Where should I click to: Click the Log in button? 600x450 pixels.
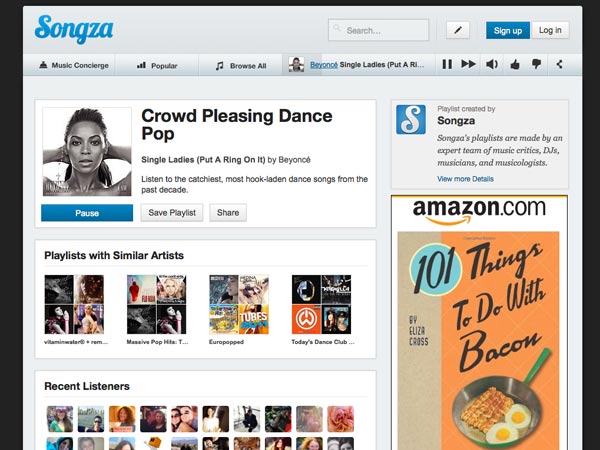click(x=550, y=30)
